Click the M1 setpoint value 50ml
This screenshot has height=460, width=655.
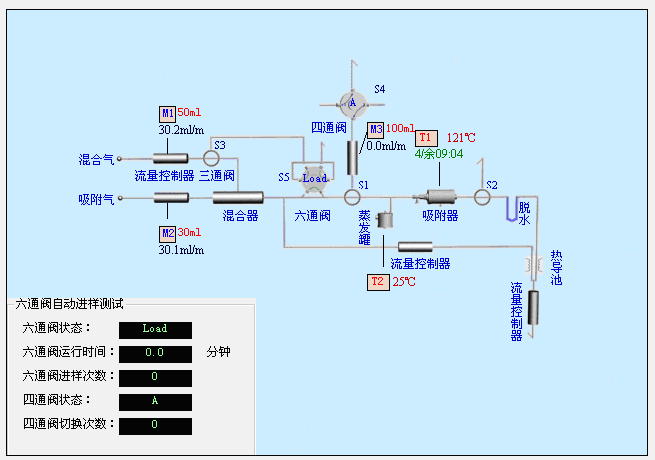click(189, 112)
